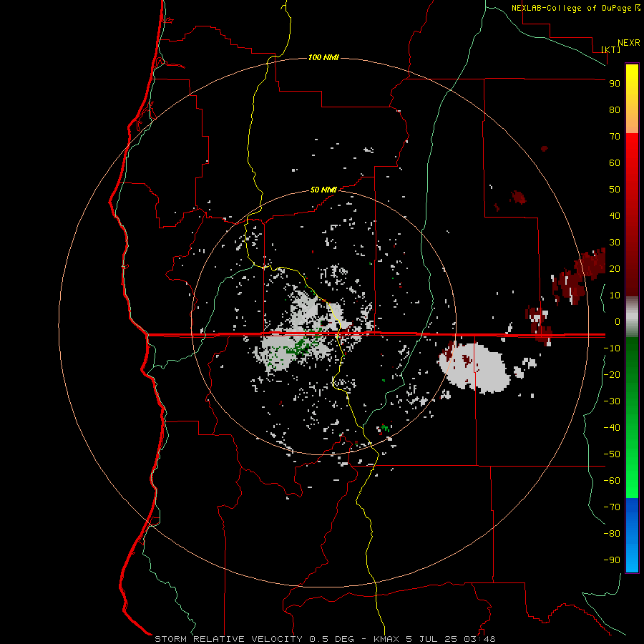Click the 0 value on the velocity scale
This screenshot has height=644, width=644.
[618, 321]
